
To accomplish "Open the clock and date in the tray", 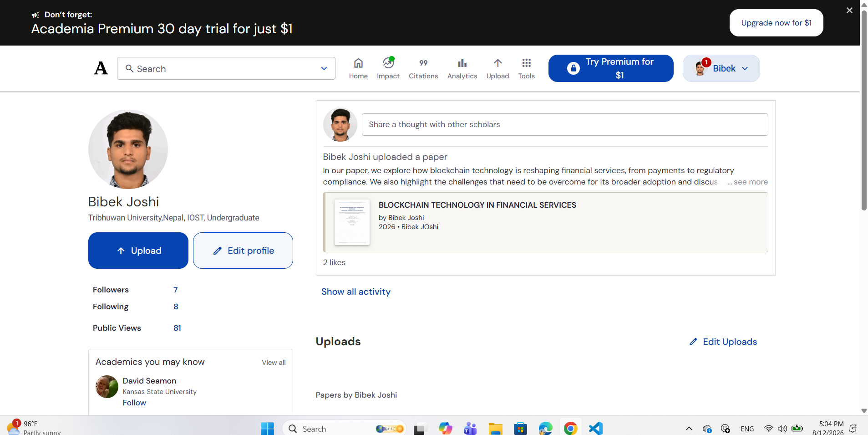I will tap(828, 428).
